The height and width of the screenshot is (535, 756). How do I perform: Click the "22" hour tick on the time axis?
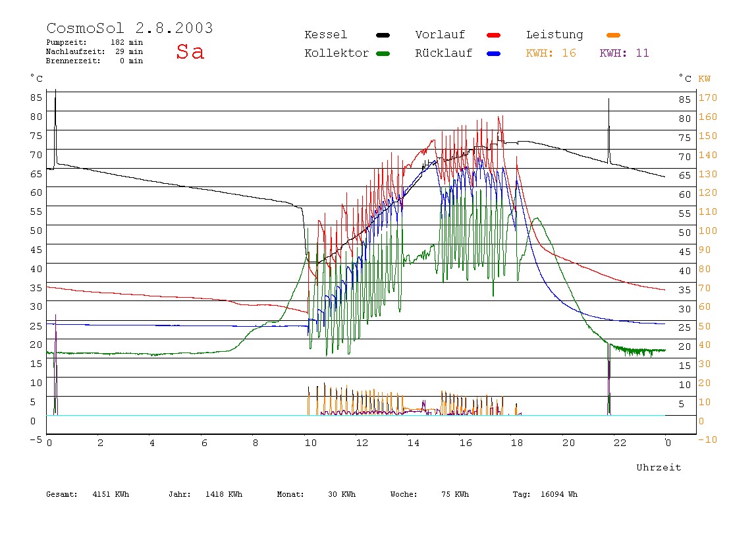click(620, 443)
